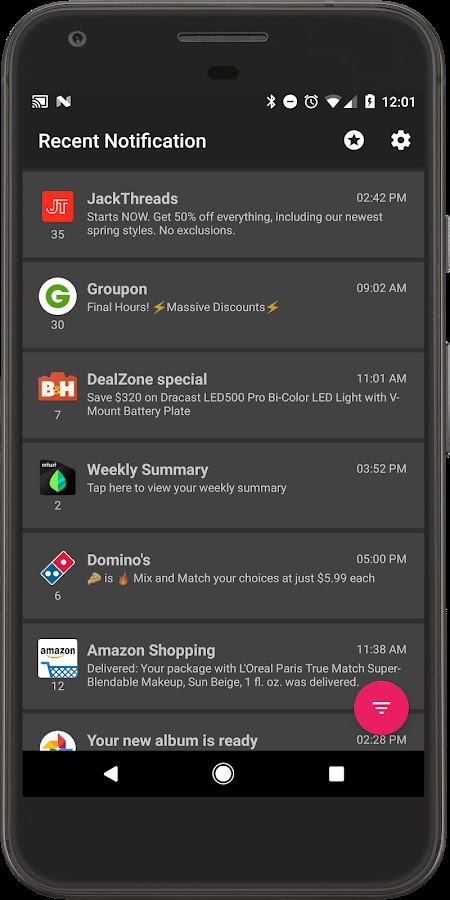
Task: Tap the Android back navigation button
Action: (110, 774)
